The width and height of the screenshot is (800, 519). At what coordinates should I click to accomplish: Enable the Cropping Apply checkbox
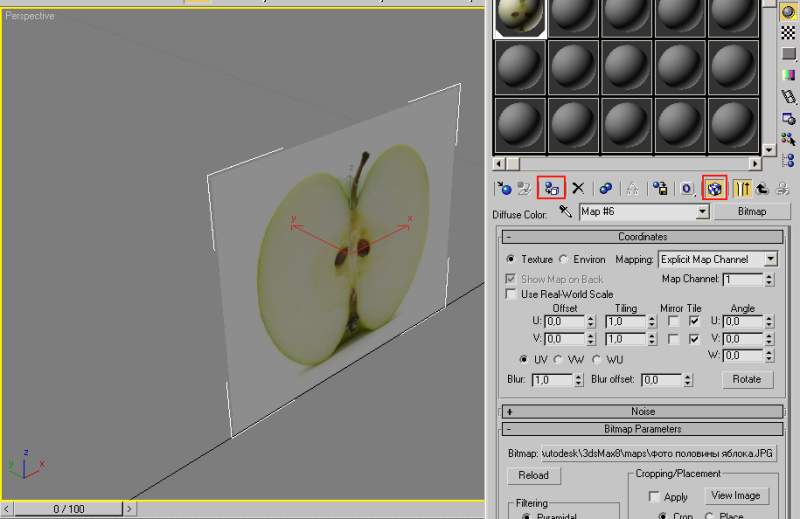click(x=654, y=496)
